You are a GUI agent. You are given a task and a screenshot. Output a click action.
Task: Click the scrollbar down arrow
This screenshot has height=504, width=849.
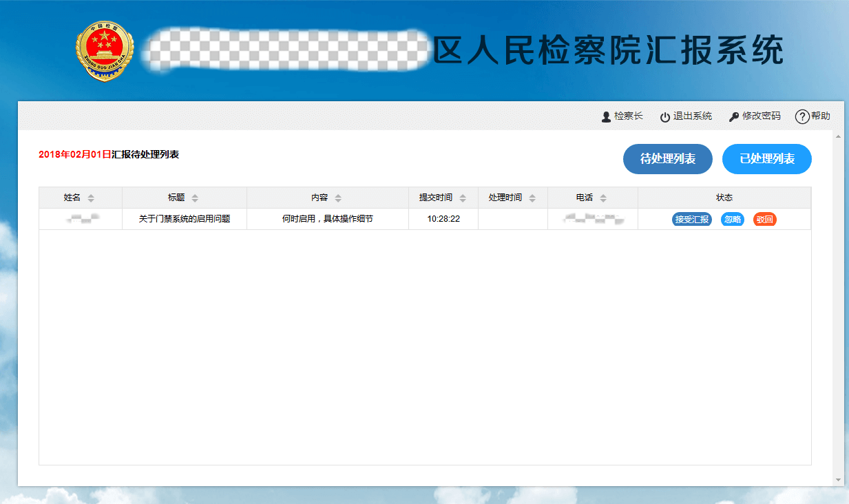(838, 479)
